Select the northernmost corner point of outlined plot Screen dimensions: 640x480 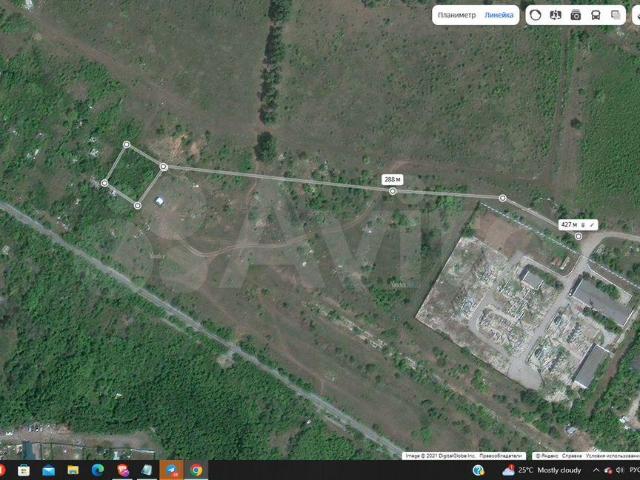coord(127,144)
